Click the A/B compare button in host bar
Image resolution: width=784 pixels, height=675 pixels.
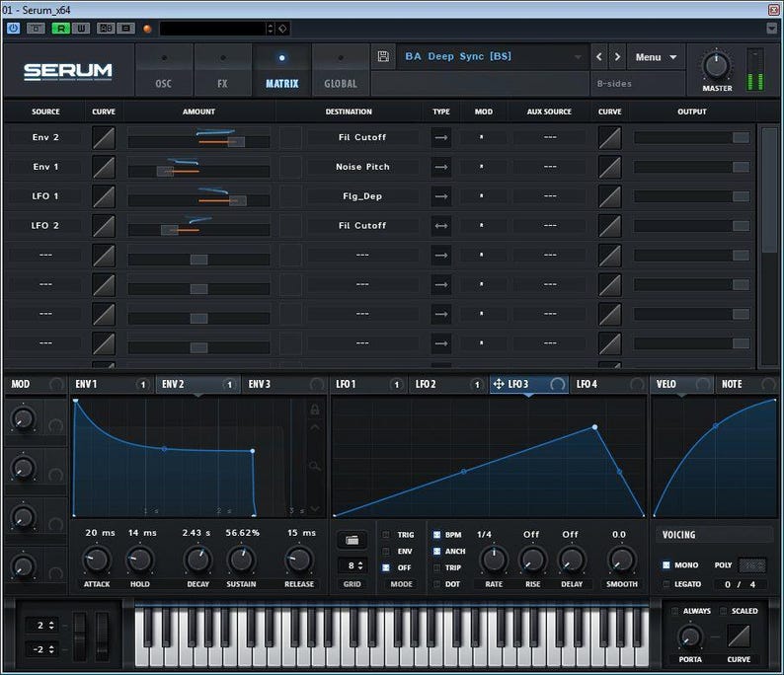(x=106, y=29)
